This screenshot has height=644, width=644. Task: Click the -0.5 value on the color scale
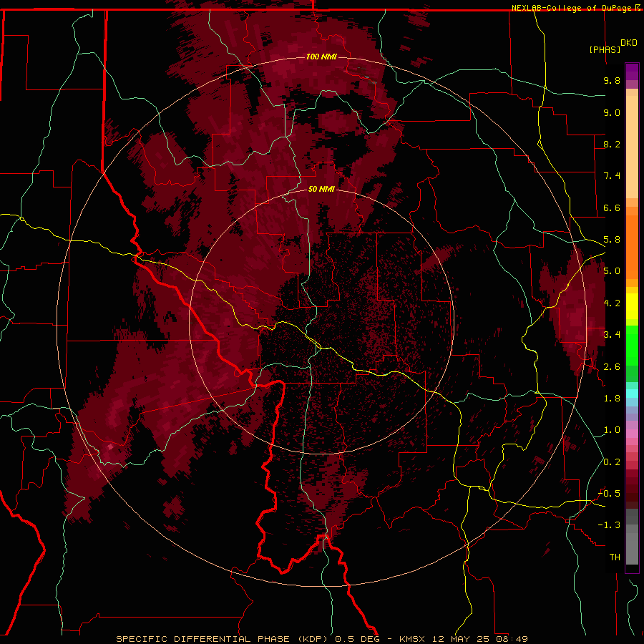tap(609, 494)
